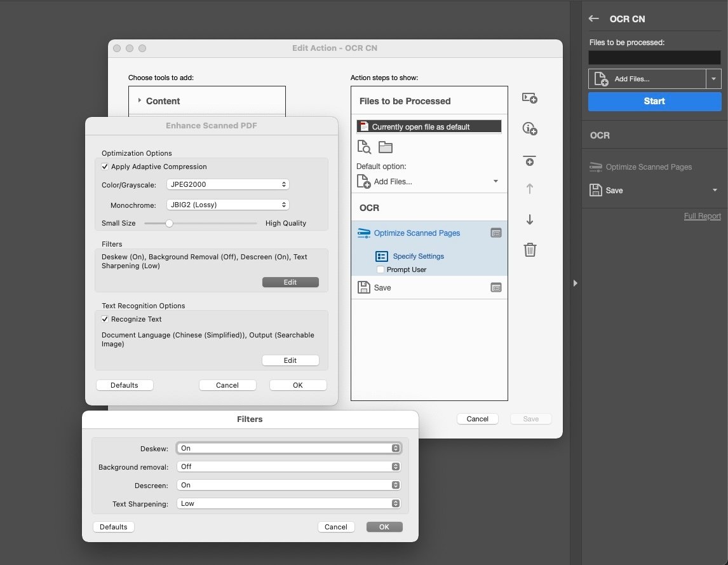
Task: Enable the Prompt User checkbox
Action: coord(381,269)
